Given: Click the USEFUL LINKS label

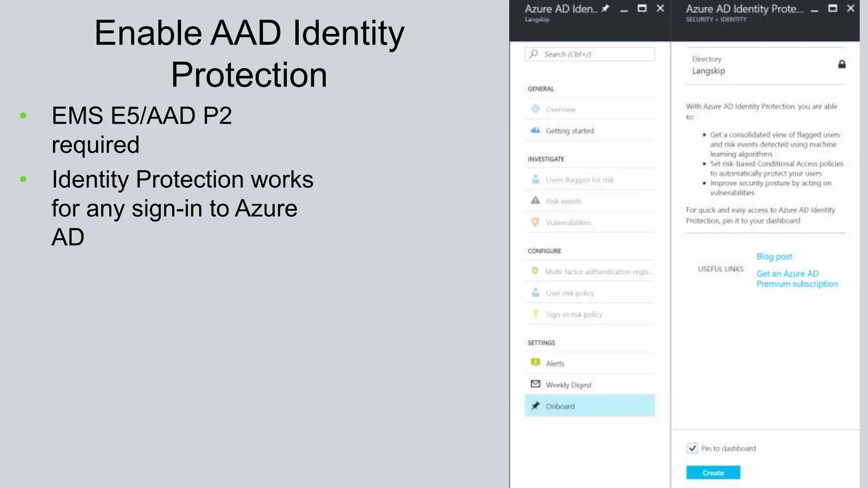Looking at the screenshot, I should [721, 269].
